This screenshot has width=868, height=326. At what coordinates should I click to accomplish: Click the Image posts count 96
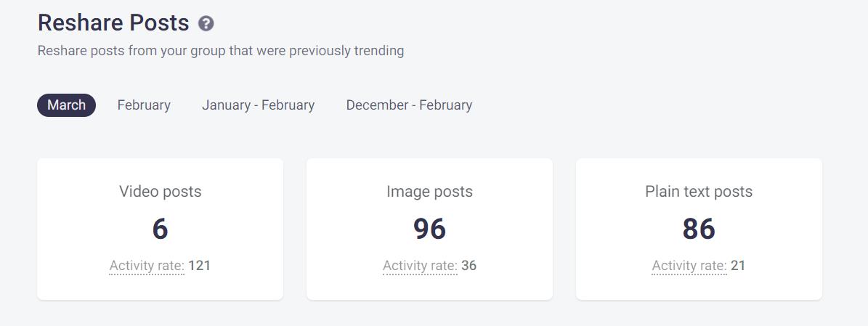tap(429, 229)
